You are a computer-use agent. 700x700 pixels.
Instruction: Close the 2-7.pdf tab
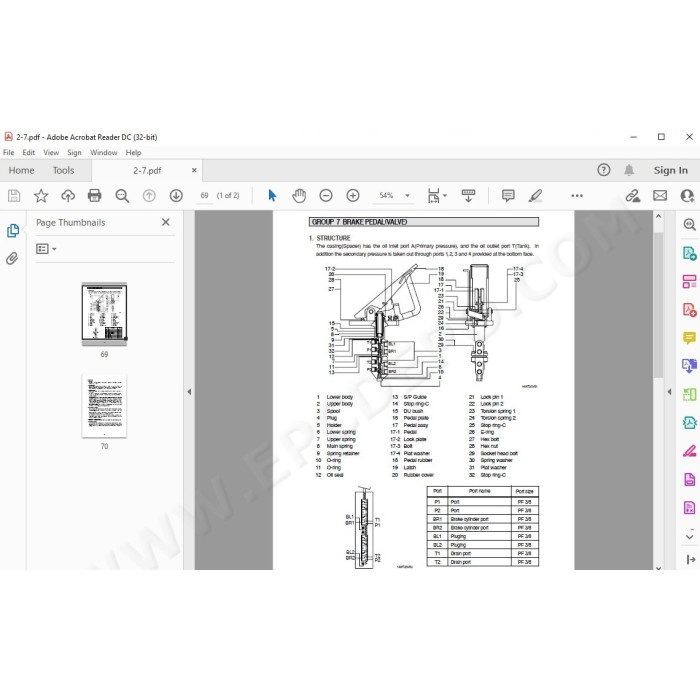click(x=194, y=170)
